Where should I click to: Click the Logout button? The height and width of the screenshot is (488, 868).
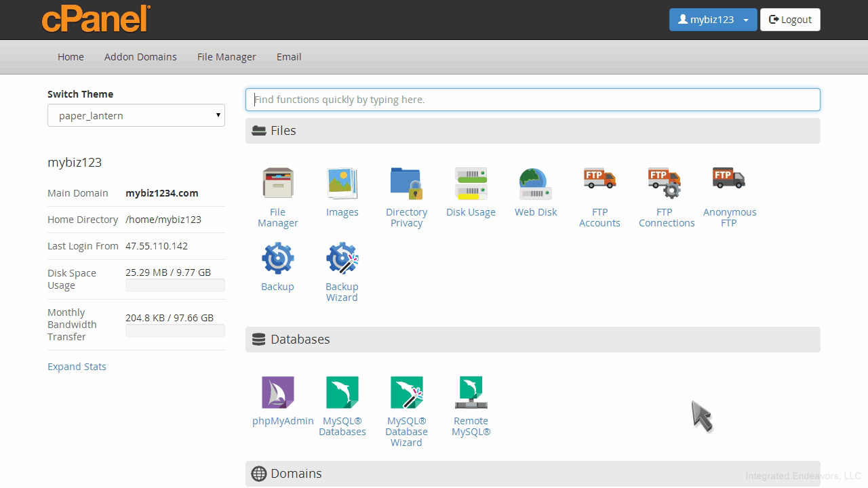tap(790, 20)
